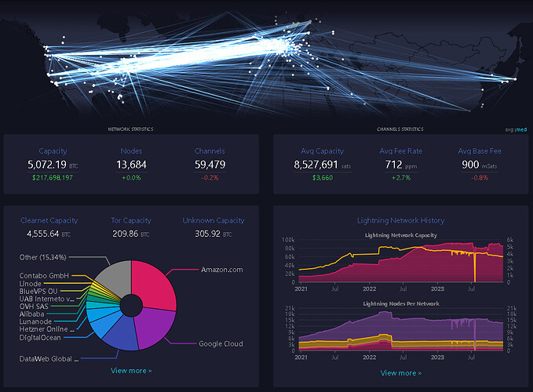Open the Lightning Network History heading
The width and height of the screenshot is (533, 392).
click(x=400, y=222)
